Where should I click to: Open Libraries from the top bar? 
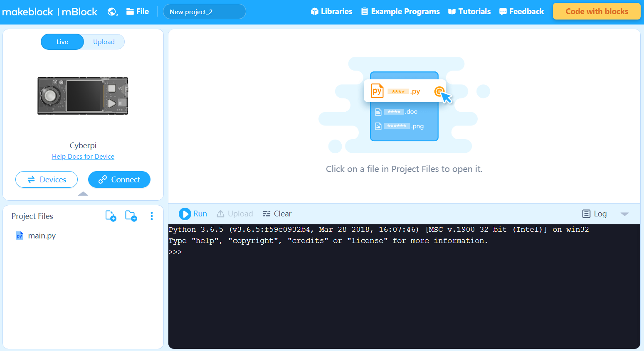332,12
